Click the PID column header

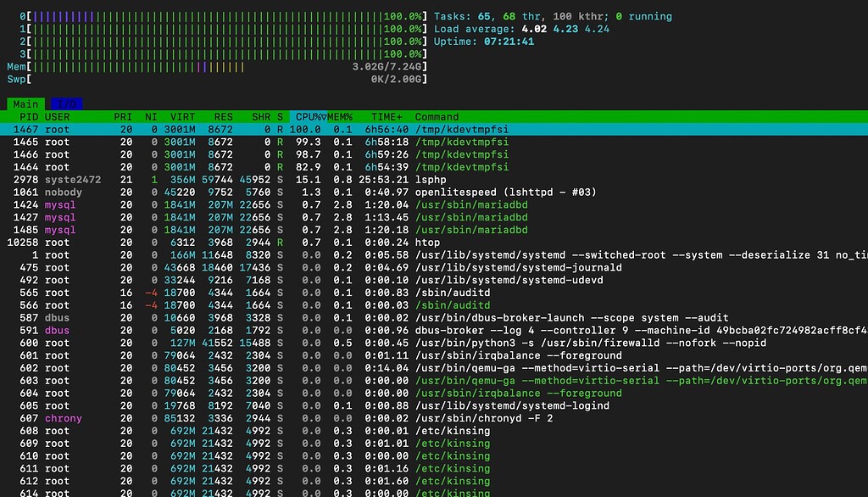pyautogui.click(x=28, y=117)
